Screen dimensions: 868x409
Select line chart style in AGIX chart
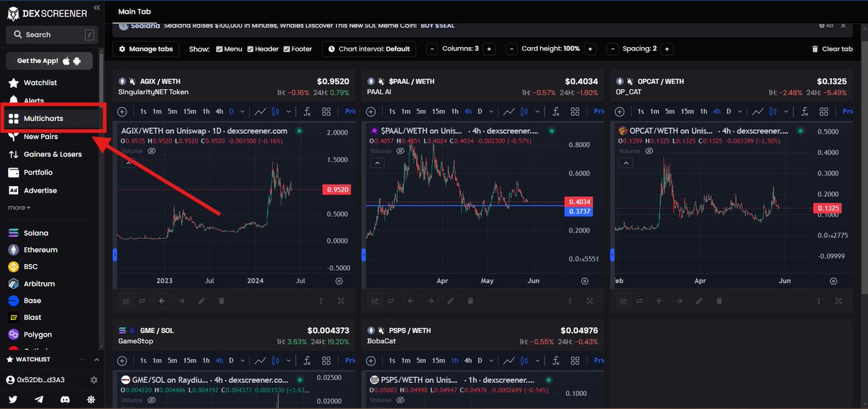pos(260,111)
